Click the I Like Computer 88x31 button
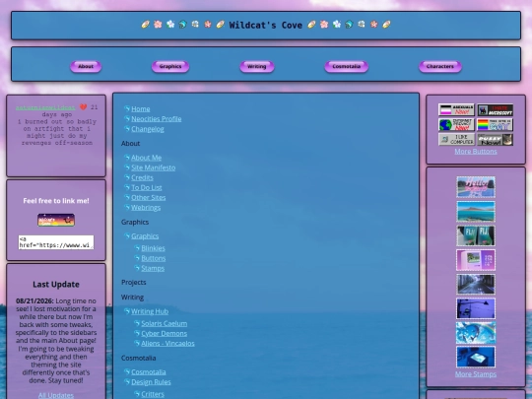This screenshot has width=532, height=399. 456,140
